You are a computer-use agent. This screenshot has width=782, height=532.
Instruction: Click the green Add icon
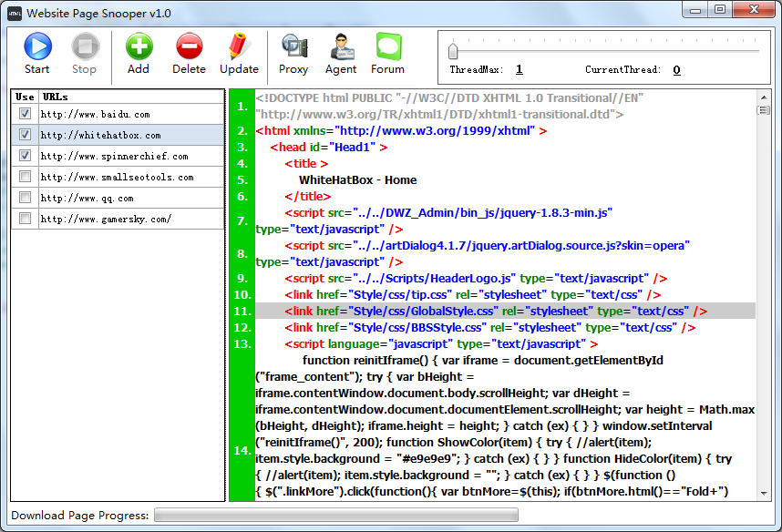[139, 46]
